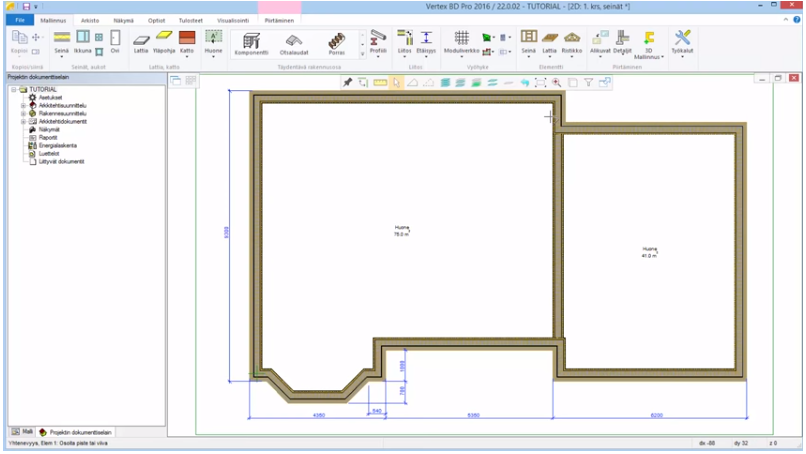The image size is (806, 454).
Task: Expand the Arkkitehtisuunnittelu tree node
Action: 22,105
